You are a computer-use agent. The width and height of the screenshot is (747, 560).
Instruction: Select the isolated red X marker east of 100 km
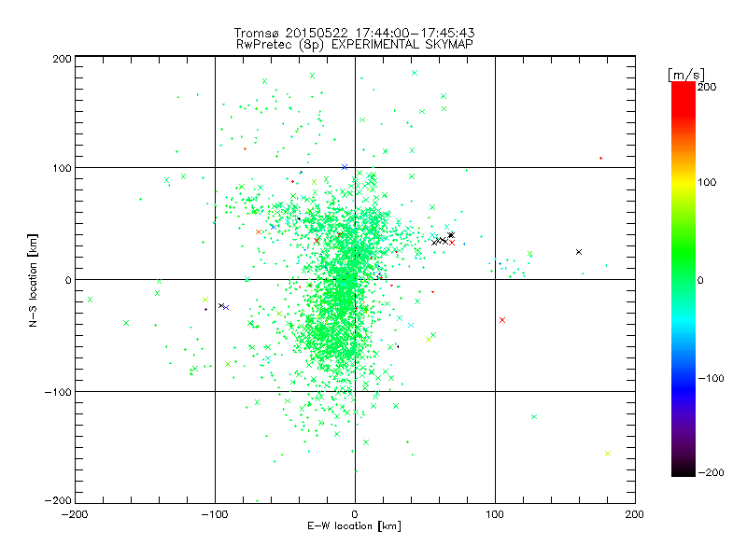[502, 320]
